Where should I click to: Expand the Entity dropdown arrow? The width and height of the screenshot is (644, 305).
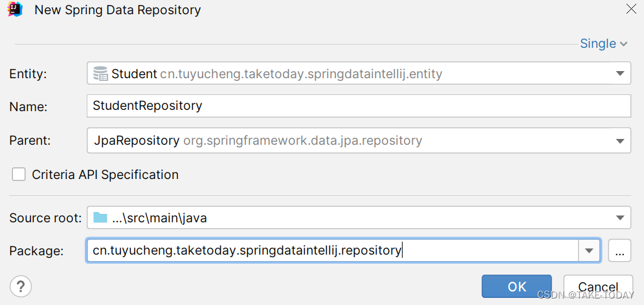(x=620, y=74)
